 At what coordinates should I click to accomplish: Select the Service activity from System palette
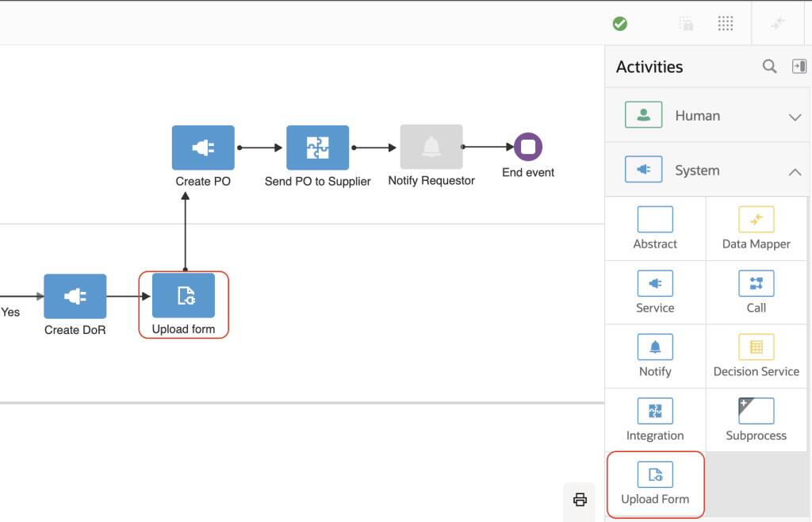point(655,283)
